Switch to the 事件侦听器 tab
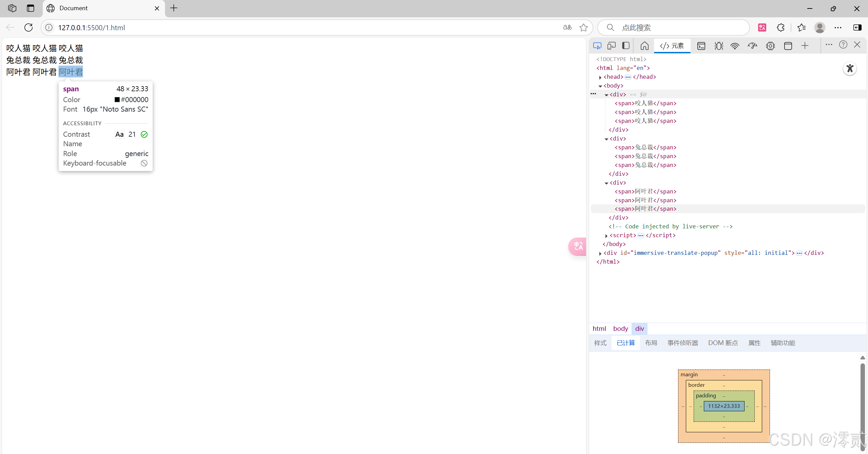 682,343
